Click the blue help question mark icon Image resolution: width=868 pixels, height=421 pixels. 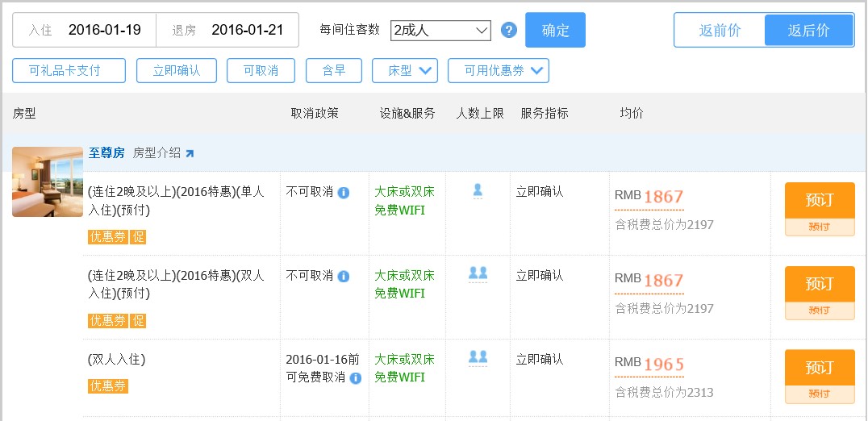click(508, 31)
